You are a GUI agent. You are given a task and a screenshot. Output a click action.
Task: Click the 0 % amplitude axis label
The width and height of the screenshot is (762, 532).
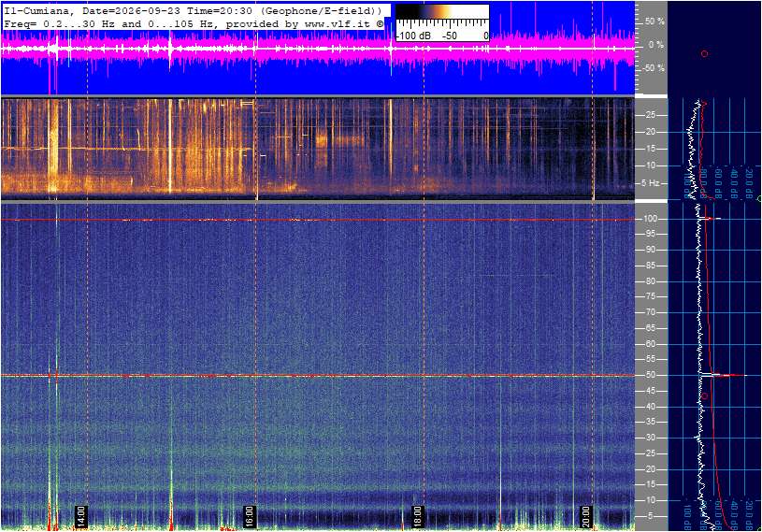(655, 45)
